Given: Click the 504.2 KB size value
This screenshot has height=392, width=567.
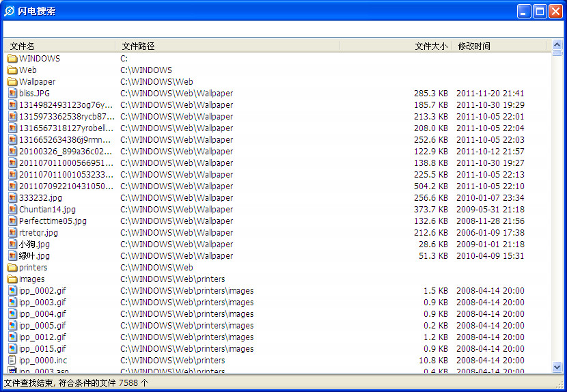Looking at the screenshot, I should (430, 186).
